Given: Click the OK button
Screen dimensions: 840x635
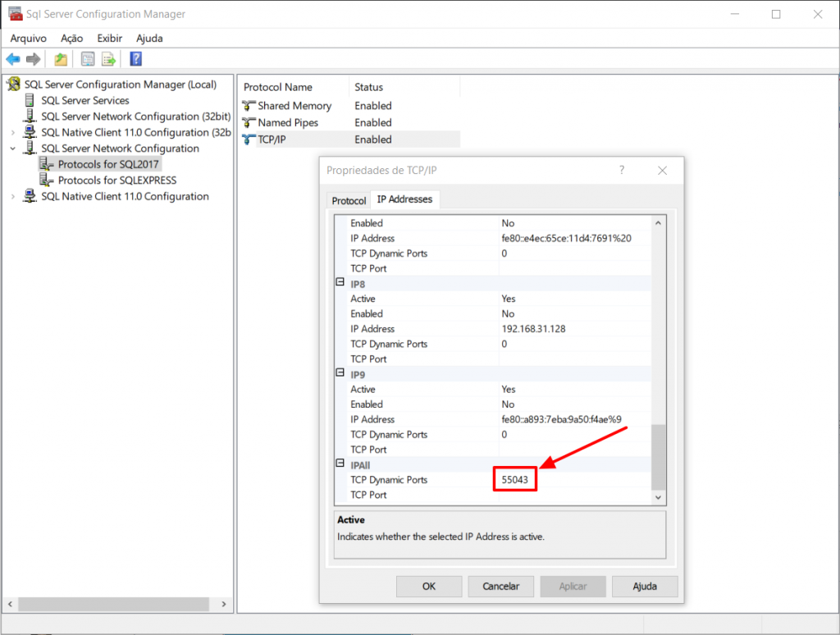Looking at the screenshot, I should (x=429, y=587).
